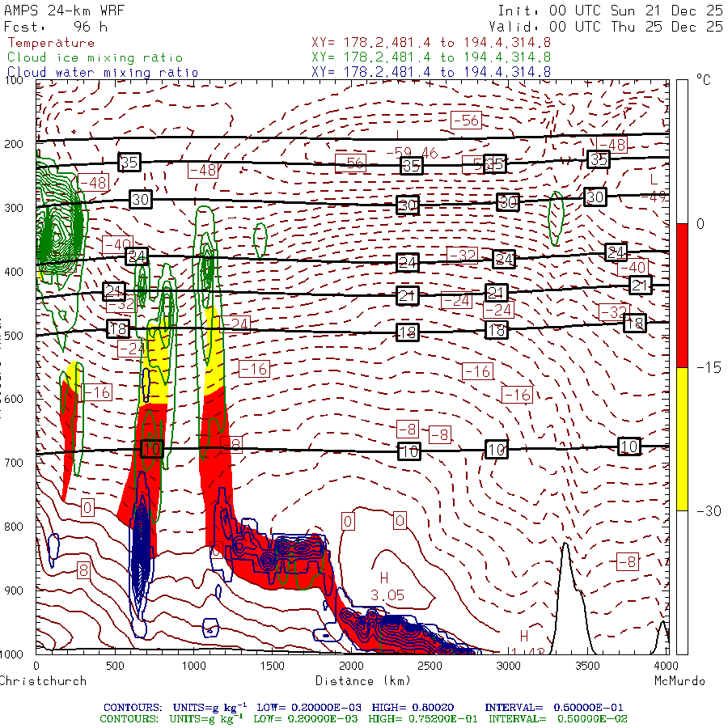Click the dense green cloud ice mass at top left
728x728 pixels.
tap(58, 227)
